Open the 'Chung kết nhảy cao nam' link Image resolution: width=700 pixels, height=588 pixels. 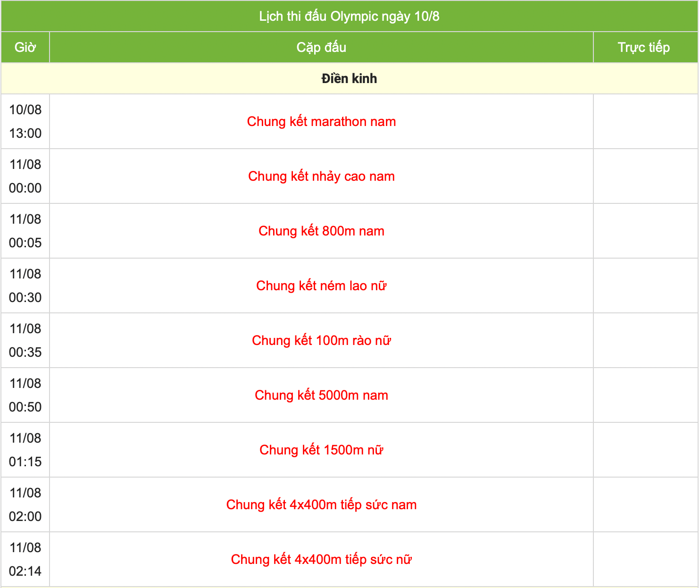(321, 176)
